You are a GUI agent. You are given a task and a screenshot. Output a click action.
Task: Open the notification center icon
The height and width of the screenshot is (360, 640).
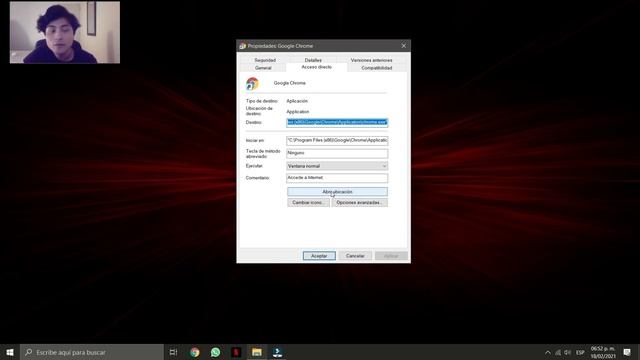[627, 353]
